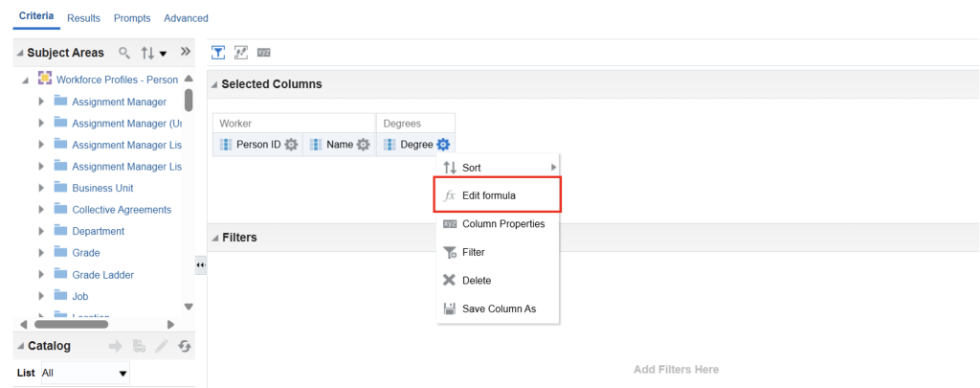Viewport: 980px width, 388px height.
Task: Click the refresh icon in Catalog panel
Action: pyautogui.click(x=185, y=346)
